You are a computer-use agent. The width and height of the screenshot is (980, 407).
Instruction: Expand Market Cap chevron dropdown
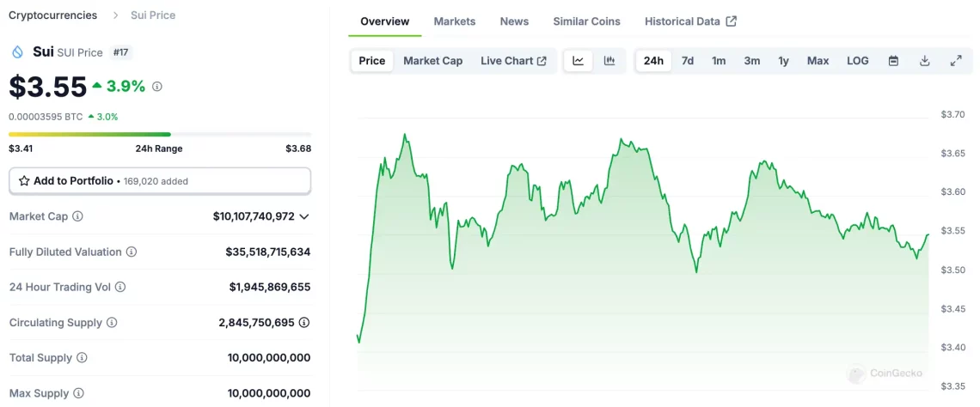(x=304, y=216)
